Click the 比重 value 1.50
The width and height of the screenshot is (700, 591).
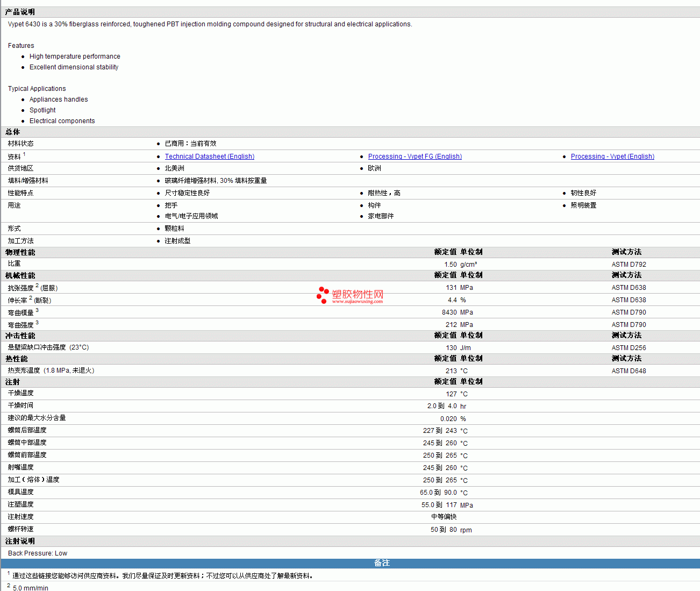pos(451,265)
